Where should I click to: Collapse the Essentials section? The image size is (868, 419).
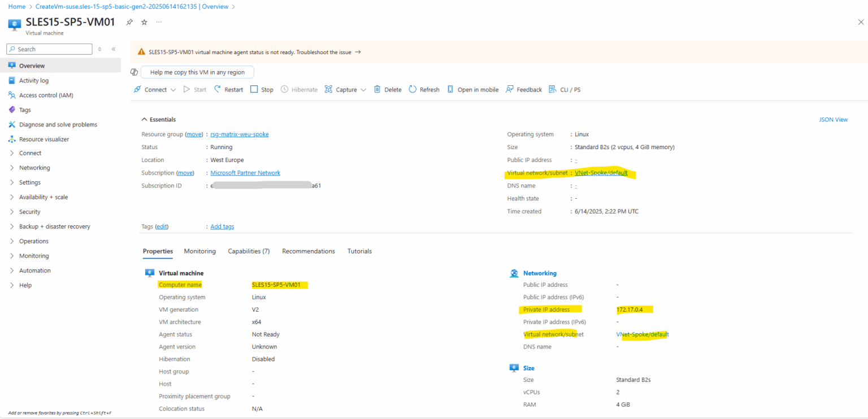point(144,119)
